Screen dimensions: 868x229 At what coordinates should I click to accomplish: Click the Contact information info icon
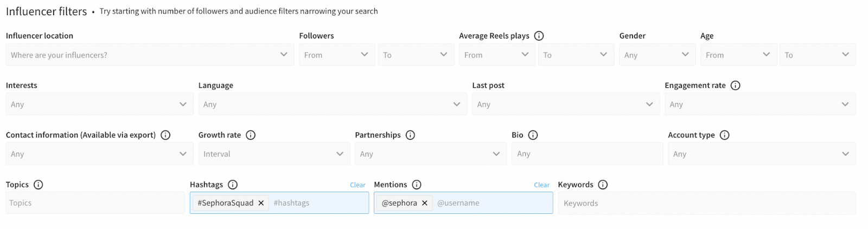tap(165, 135)
